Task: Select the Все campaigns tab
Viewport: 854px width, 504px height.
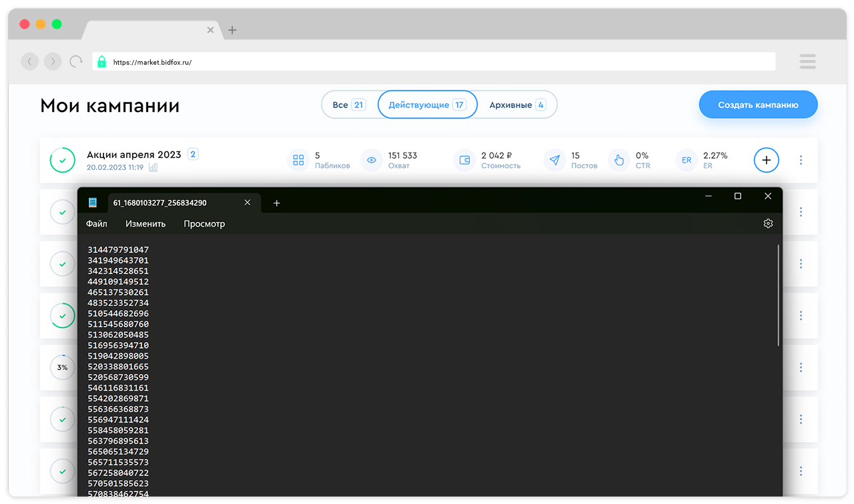Action: click(350, 105)
